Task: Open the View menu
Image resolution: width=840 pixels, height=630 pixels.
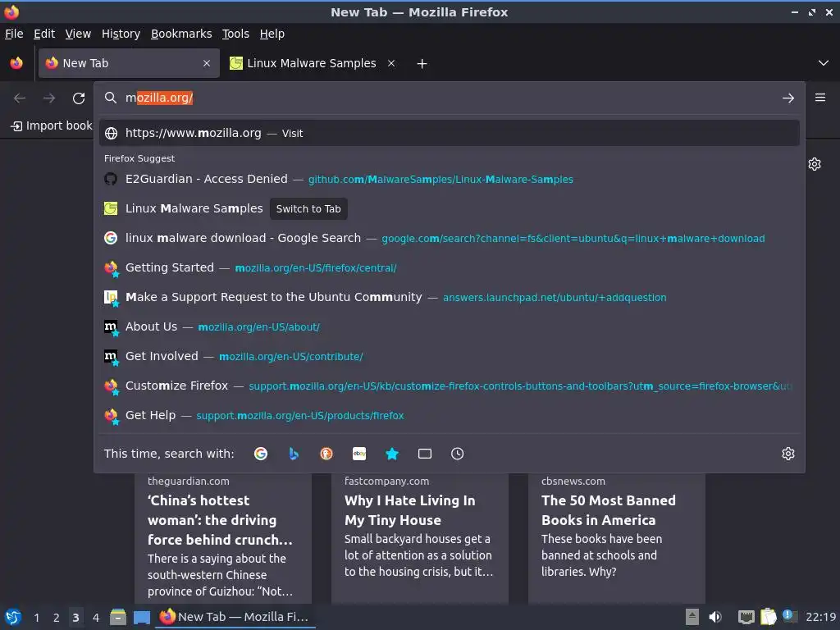Action: click(78, 34)
